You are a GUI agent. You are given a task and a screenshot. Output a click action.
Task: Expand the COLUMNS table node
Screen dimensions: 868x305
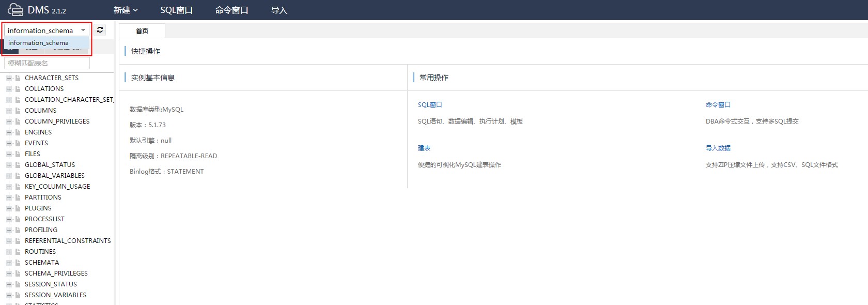(x=9, y=111)
